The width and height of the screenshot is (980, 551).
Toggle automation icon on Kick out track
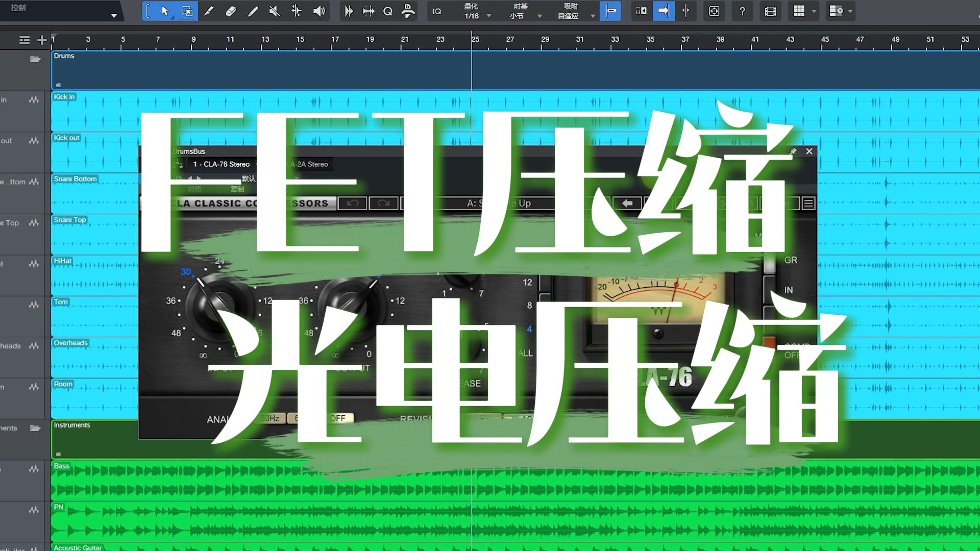34,141
